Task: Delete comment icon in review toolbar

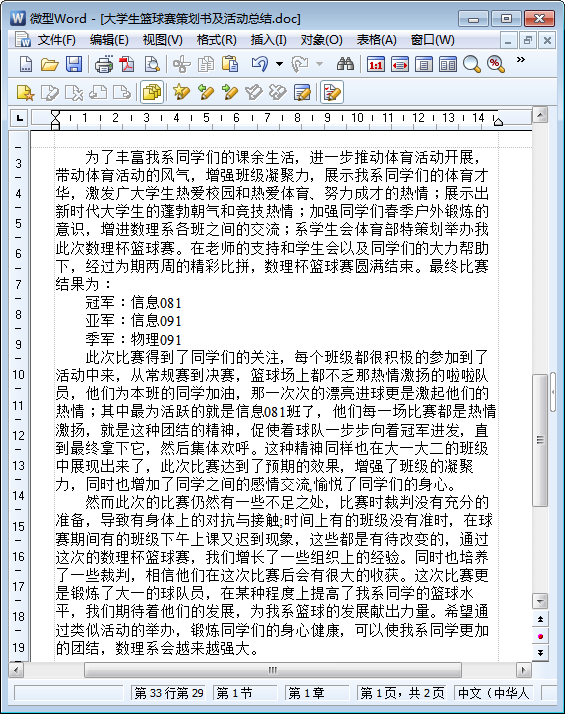Action: 73,92
